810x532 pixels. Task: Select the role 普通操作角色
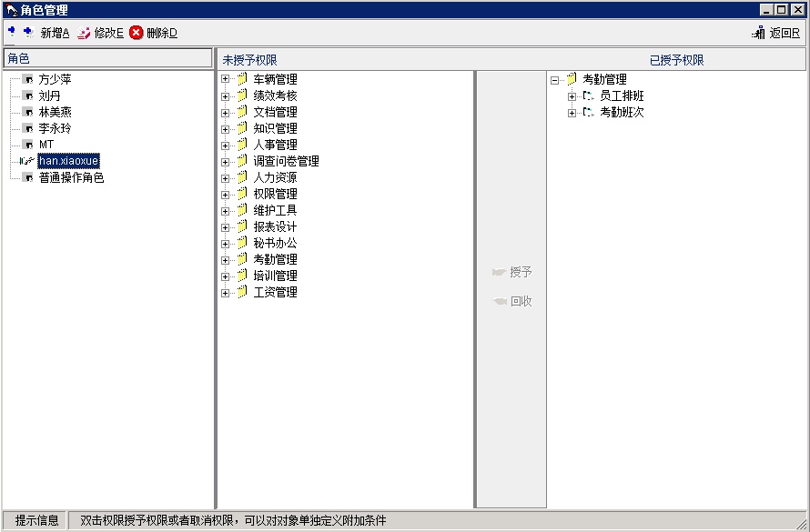click(71, 177)
